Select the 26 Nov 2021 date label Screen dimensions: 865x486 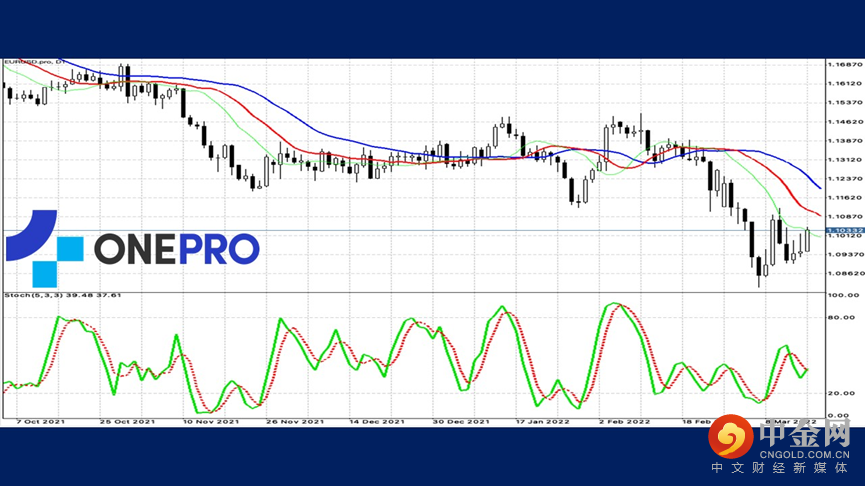click(295, 422)
